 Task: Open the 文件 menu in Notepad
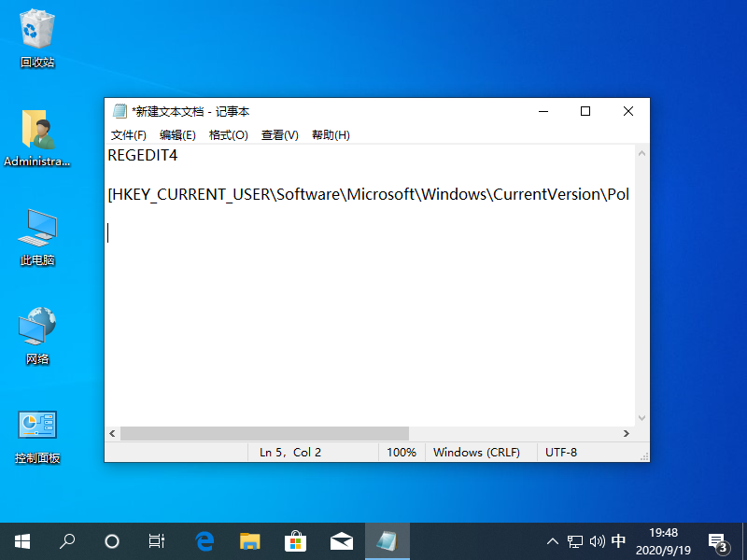(129, 134)
